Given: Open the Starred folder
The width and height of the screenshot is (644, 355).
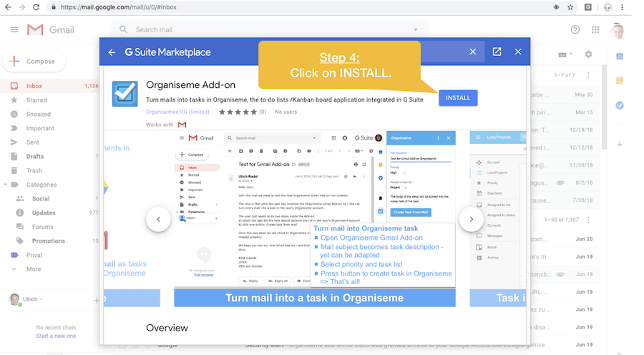Looking at the screenshot, I should point(36,100).
